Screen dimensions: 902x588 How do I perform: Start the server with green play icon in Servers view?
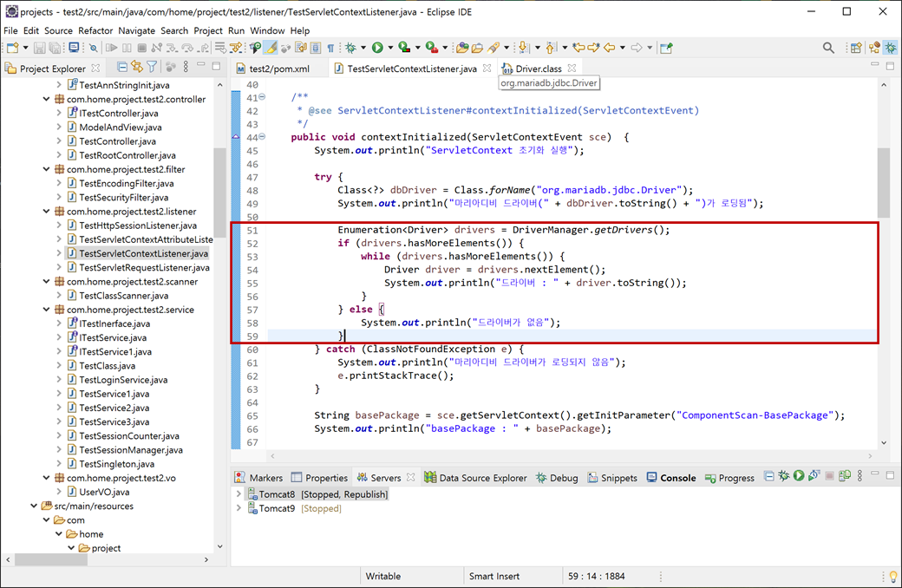pyautogui.click(x=799, y=476)
